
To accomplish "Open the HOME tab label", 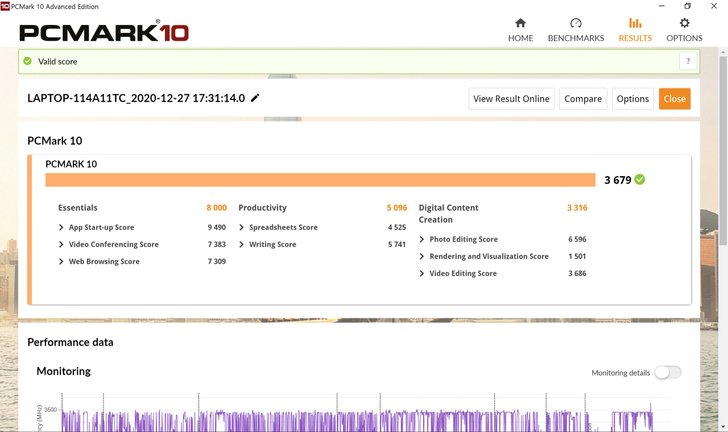I will click(520, 38).
